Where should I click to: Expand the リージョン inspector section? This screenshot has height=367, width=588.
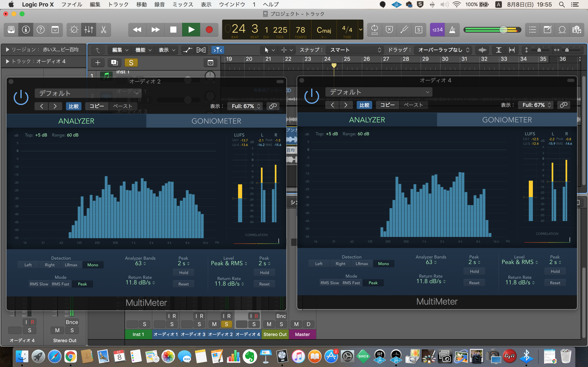click(8, 50)
